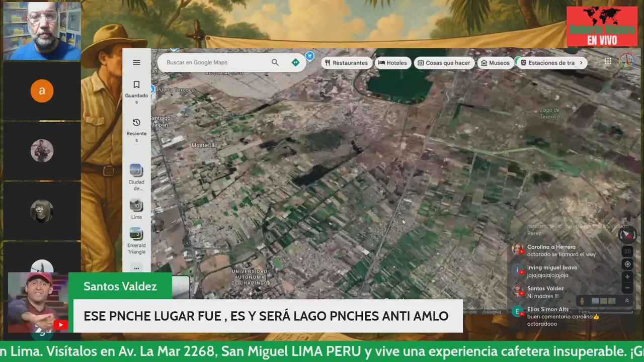Click Santos Valdez's avatar in the chat

click(518, 291)
